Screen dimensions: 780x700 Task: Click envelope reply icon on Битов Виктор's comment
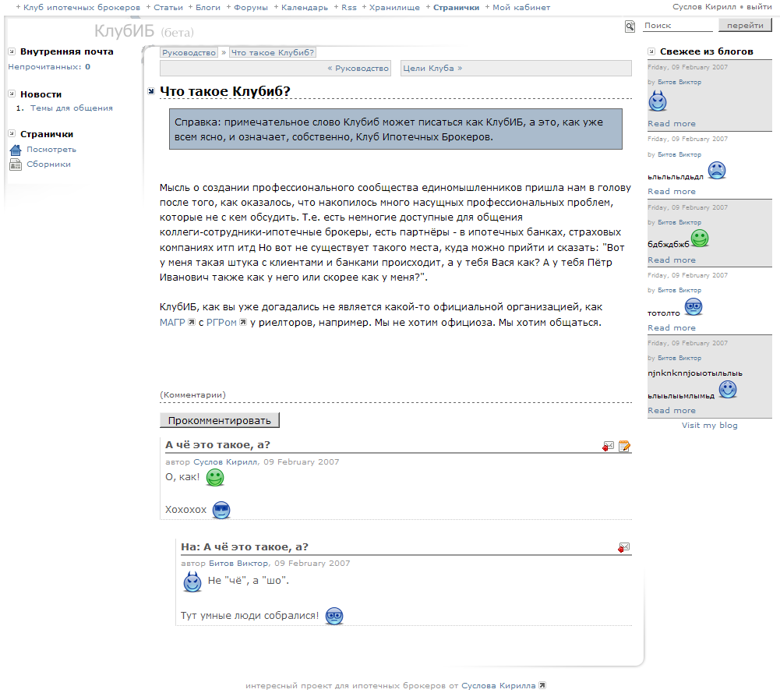point(623,548)
